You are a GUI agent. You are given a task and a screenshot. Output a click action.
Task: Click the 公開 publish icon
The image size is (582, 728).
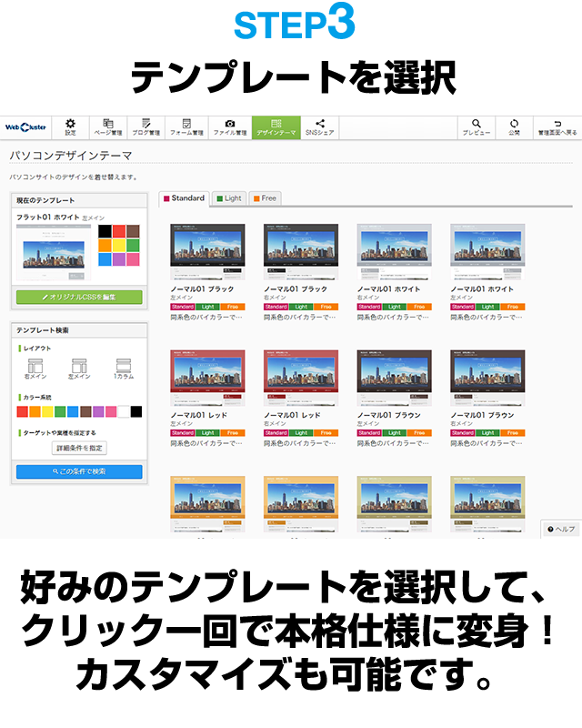pyautogui.click(x=514, y=126)
